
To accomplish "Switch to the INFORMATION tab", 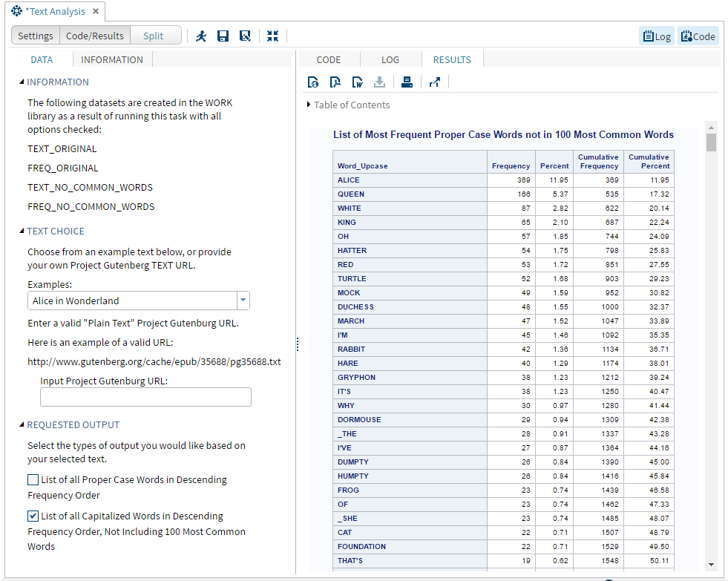I will coord(112,59).
